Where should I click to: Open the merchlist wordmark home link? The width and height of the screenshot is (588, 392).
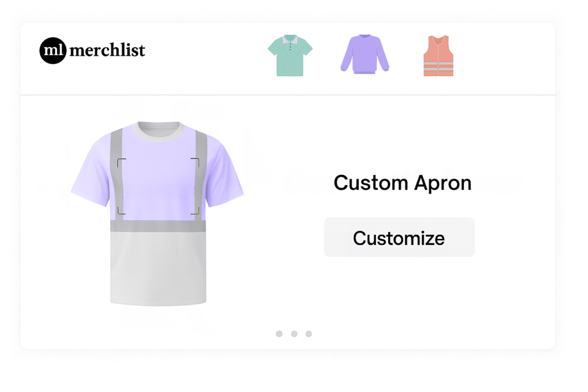107,51
